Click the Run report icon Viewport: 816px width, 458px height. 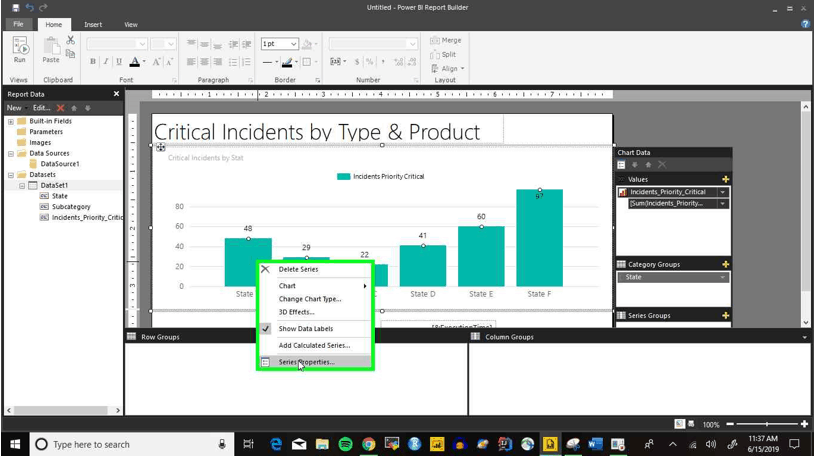tap(20, 50)
